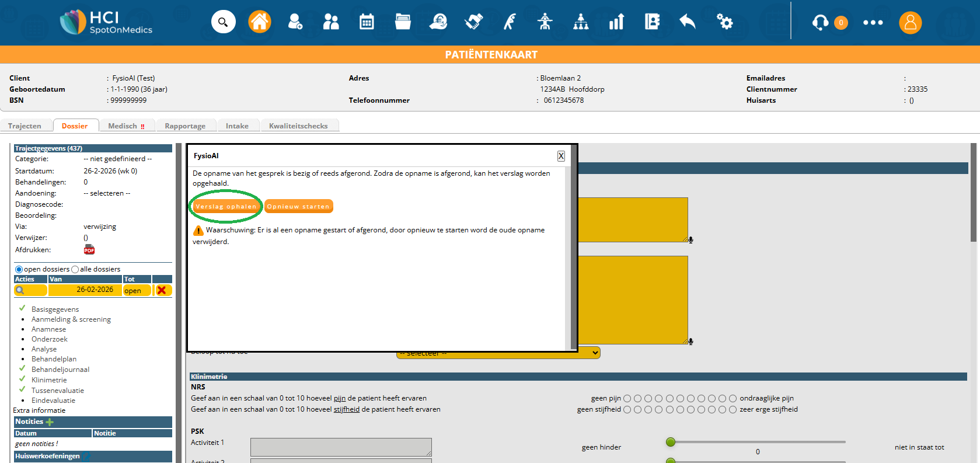Open the statistics bar chart icon

(x=616, y=22)
